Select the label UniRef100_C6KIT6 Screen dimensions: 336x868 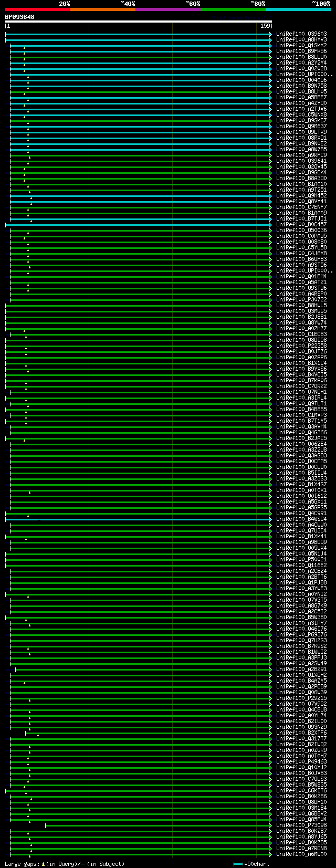(x=301, y=790)
